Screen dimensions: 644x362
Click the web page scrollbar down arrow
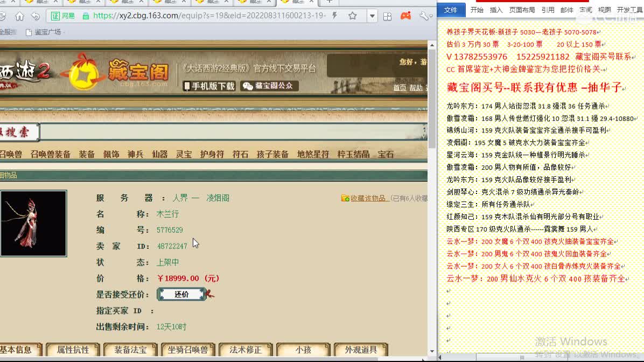(432, 351)
